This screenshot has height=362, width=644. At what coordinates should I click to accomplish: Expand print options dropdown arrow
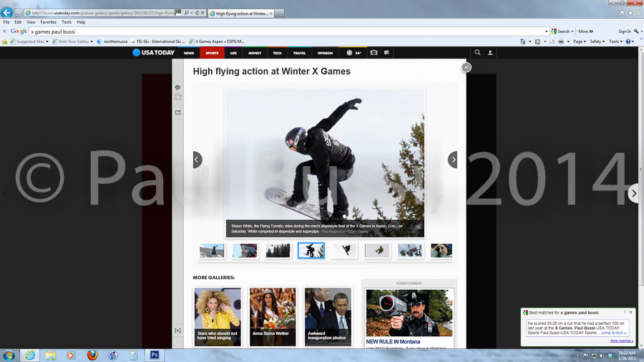pos(568,41)
